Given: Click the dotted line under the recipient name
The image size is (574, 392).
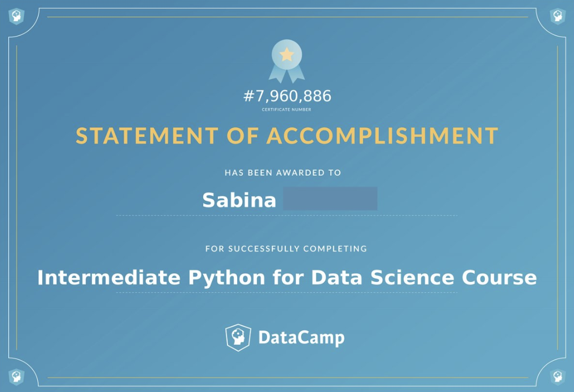Looking at the screenshot, I should click(286, 215).
